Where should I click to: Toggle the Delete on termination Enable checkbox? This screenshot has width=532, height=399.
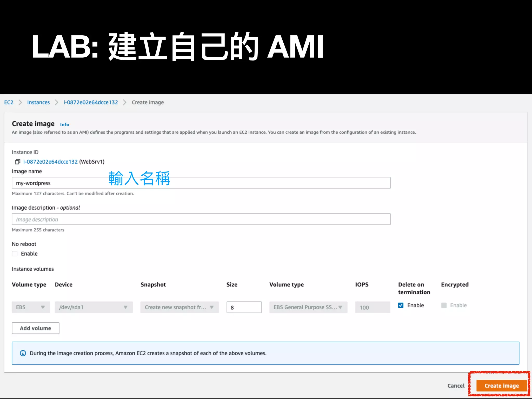tap(401, 305)
